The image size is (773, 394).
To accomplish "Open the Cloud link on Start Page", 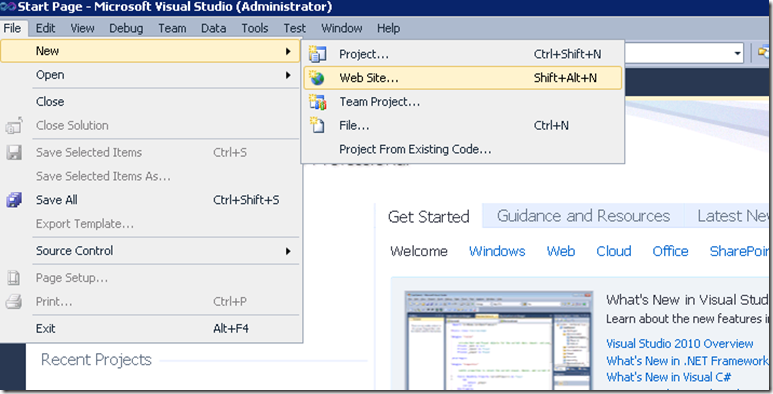I will 614,251.
